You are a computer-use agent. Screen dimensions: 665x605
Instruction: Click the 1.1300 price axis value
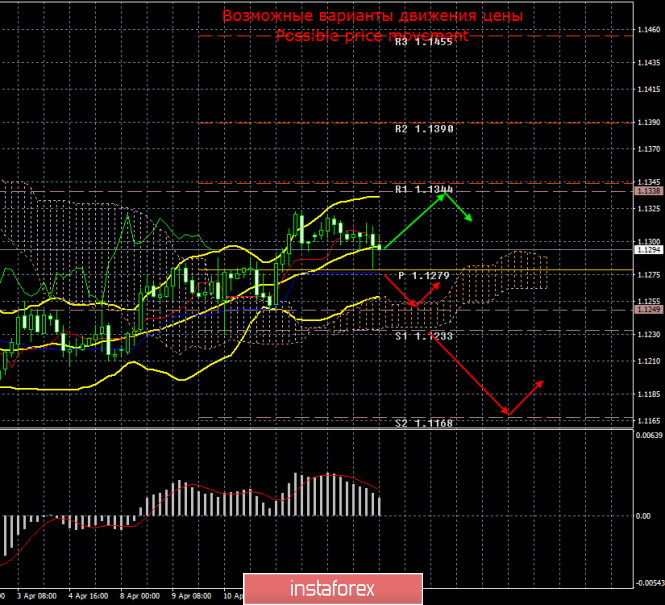click(x=649, y=242)
